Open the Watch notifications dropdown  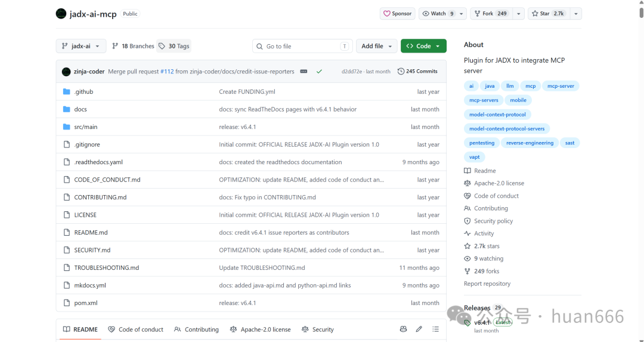(x=442, y=14)
